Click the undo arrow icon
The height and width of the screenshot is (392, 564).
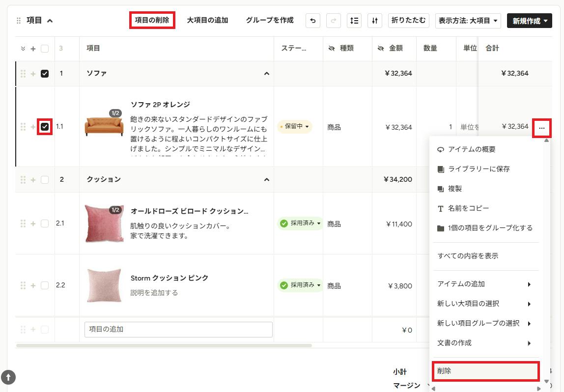point(312,21)
